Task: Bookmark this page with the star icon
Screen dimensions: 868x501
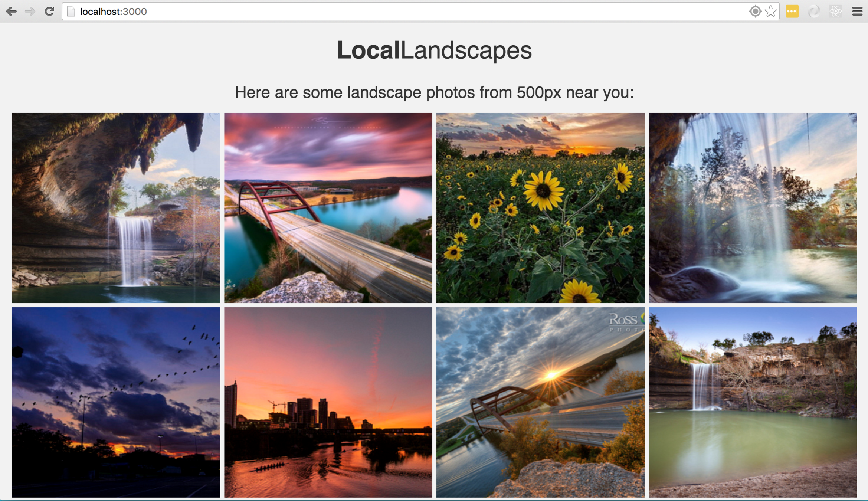Action: (771, 12)
